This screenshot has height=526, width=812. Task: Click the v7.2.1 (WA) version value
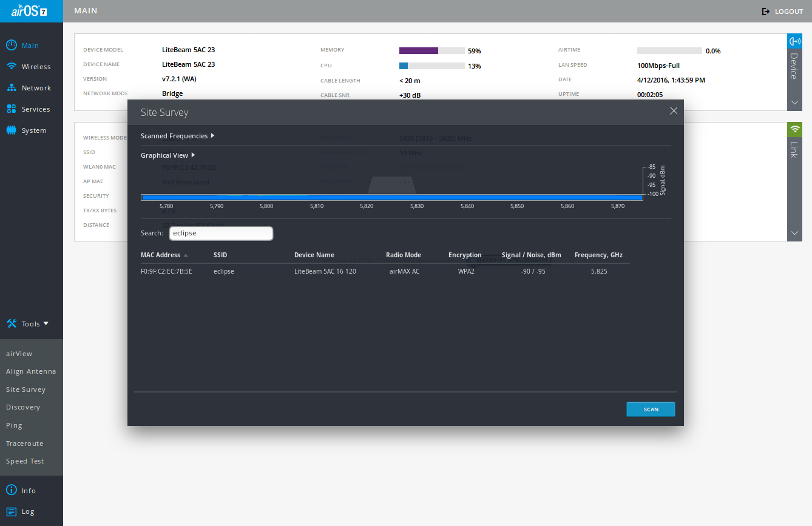pos(179,79)
